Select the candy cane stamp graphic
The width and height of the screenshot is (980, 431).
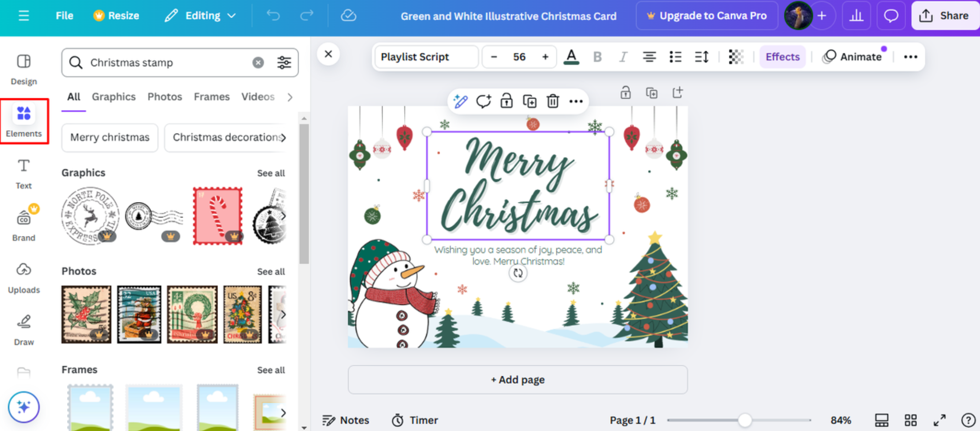coord(217,216)
